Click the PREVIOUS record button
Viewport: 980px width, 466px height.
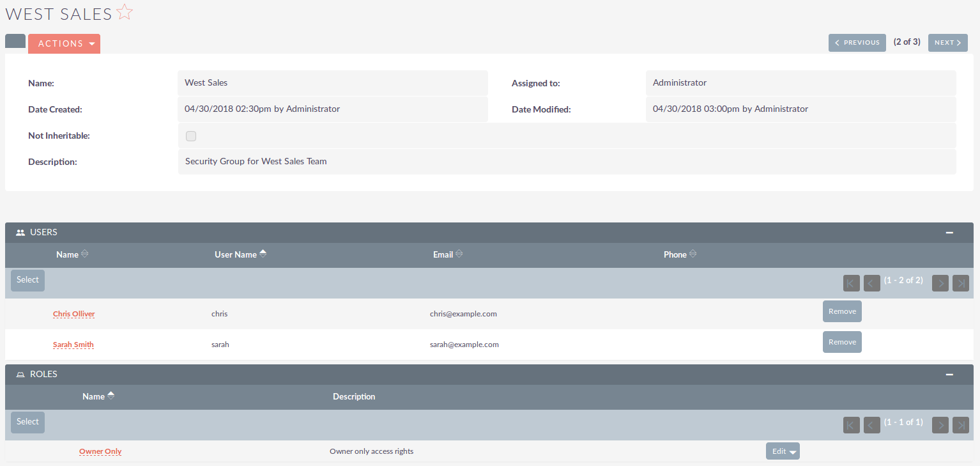tap(857, 42)
